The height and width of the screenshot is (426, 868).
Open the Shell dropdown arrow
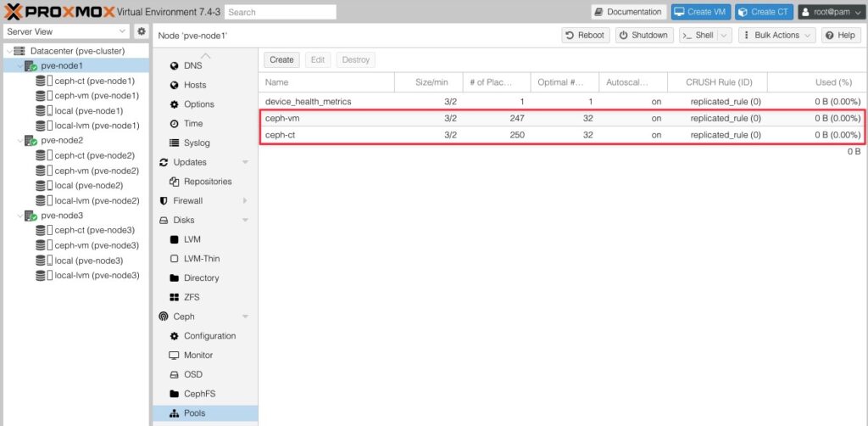point(725,35)
